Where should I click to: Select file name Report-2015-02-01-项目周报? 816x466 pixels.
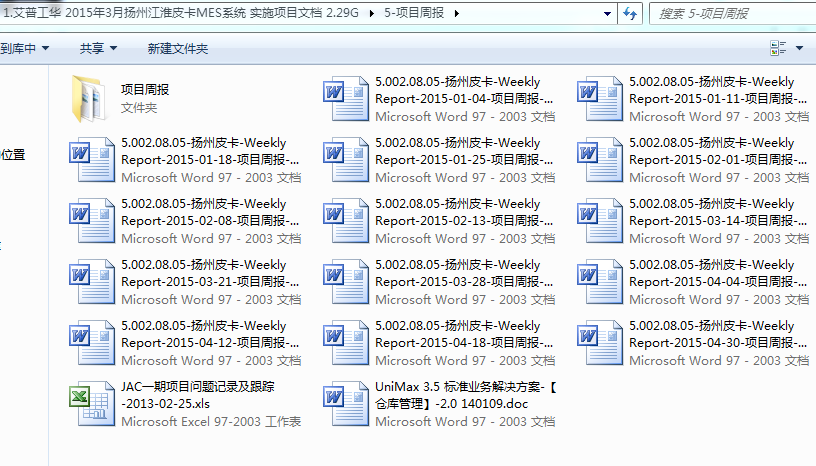pos(718,151)
